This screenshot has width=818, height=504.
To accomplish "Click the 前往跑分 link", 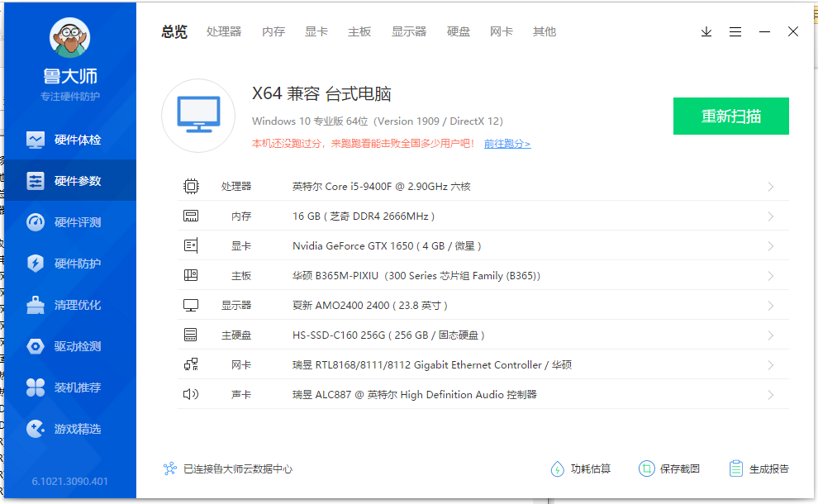I will (x=506, y=144).
